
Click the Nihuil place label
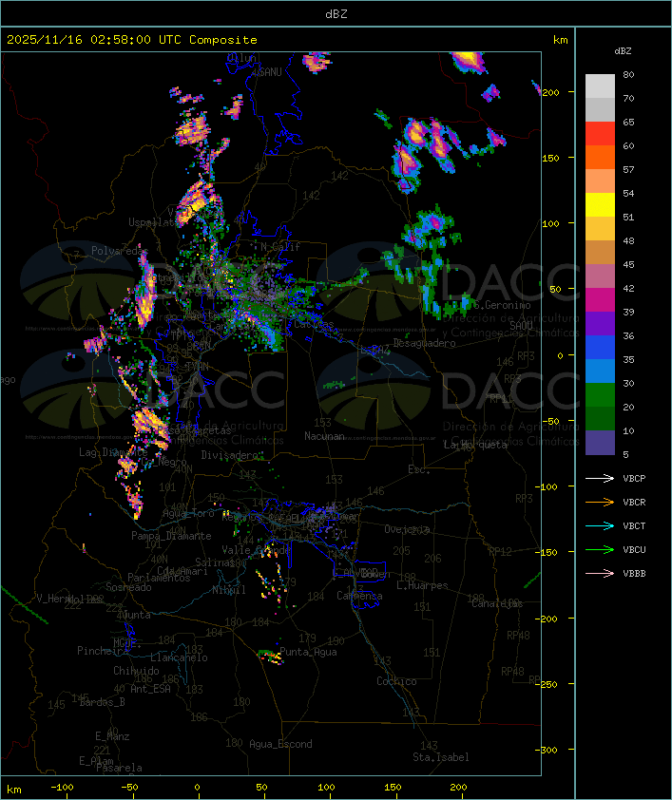[x=229, y=590]
